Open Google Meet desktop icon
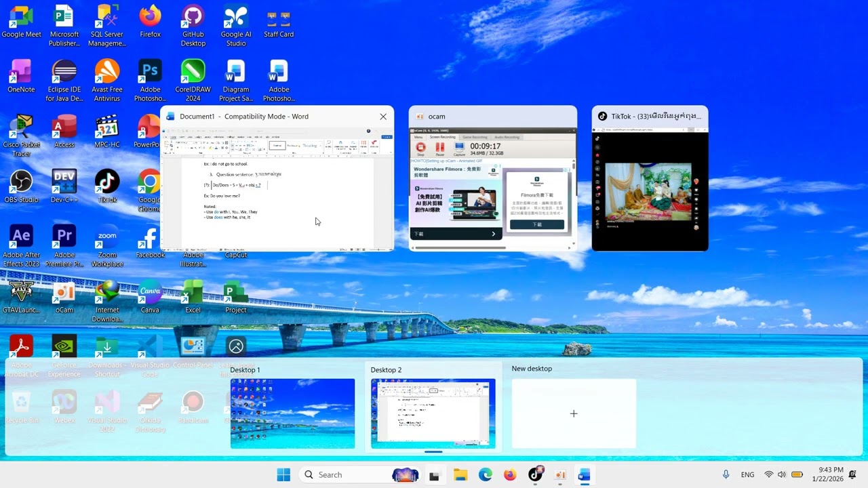 point(21,22)
